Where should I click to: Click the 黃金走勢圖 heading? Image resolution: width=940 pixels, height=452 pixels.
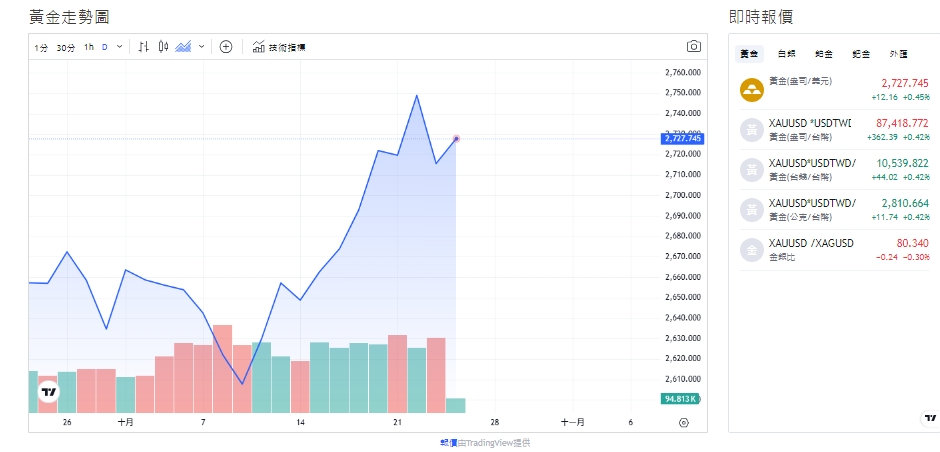(x=69, y=17)
